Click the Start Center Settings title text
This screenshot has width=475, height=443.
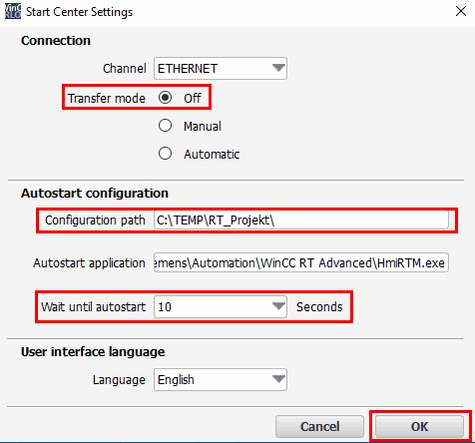79,12
